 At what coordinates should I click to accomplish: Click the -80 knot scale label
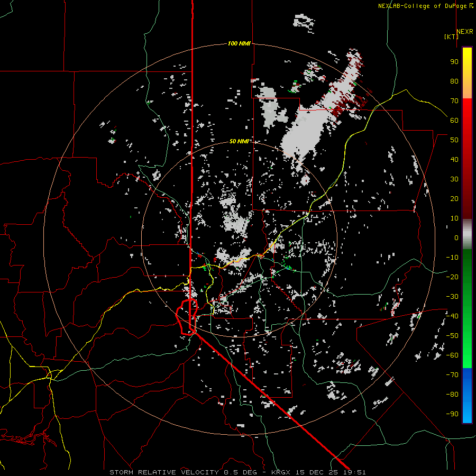452,395
